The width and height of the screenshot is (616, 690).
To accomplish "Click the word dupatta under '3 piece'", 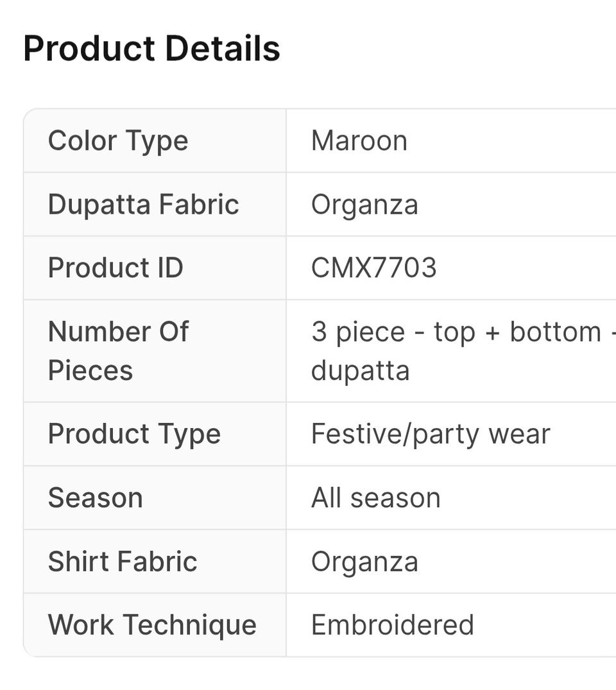I will (x=360, y=370).
